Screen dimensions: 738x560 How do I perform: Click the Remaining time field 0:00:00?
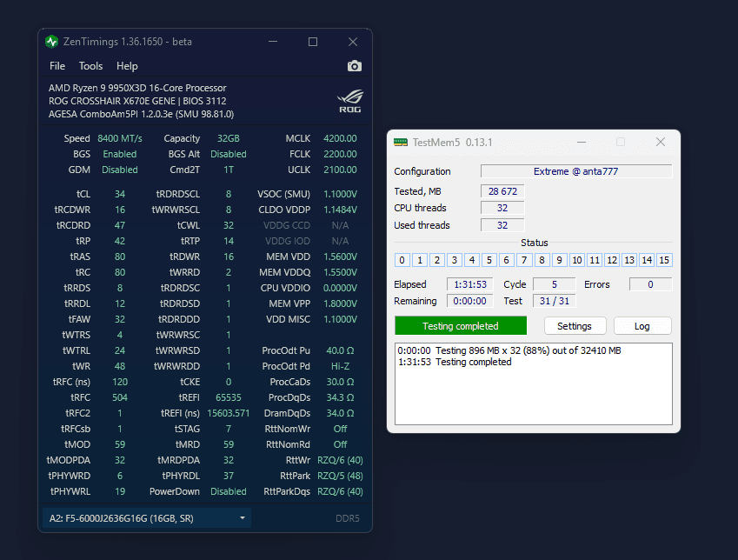point(469,301)
